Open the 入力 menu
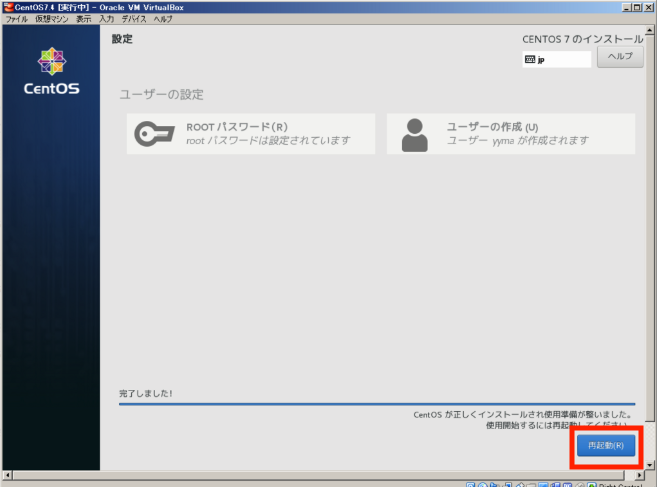661x491 pixels. click(107, 19)
